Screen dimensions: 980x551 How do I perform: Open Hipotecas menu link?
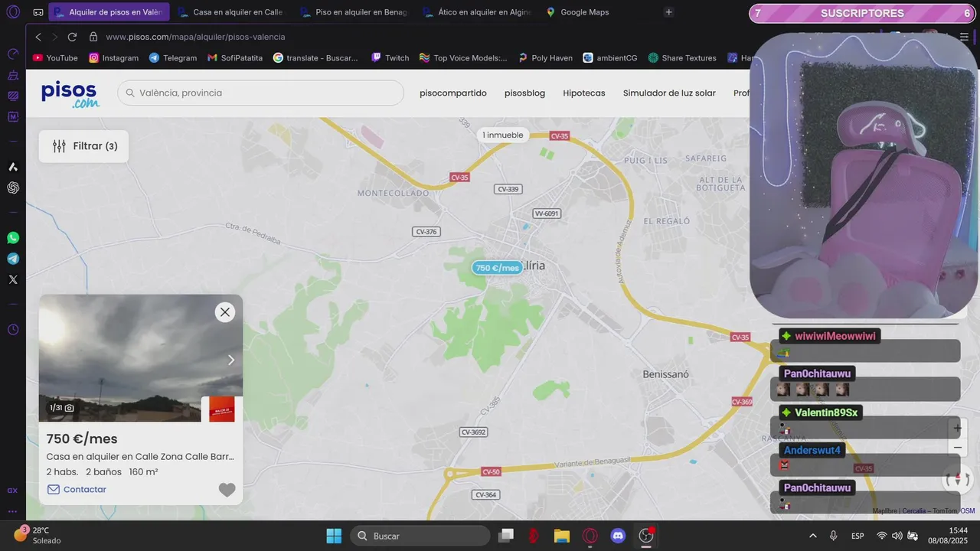coord(584,93)
